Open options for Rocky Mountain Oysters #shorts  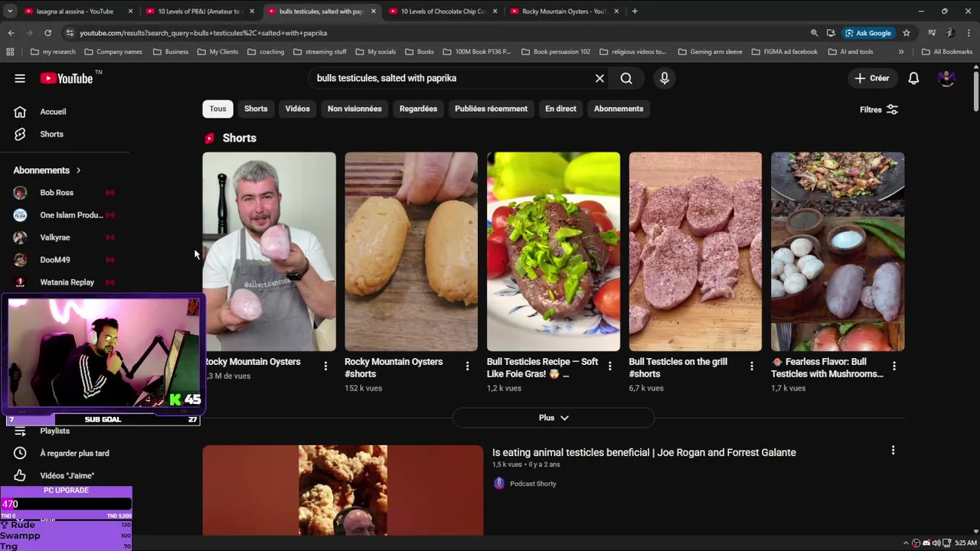click(467, 367)
